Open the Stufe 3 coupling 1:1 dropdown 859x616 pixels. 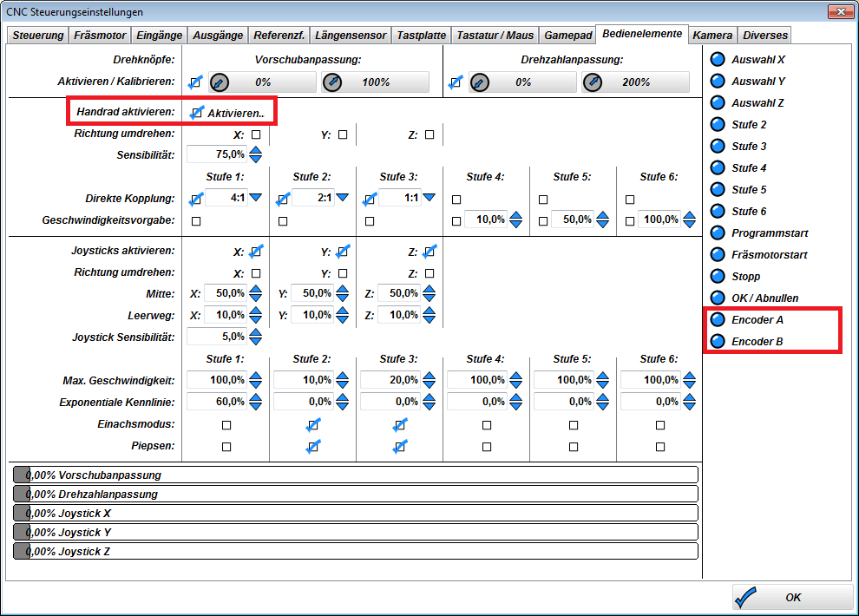tap(429, 199)
